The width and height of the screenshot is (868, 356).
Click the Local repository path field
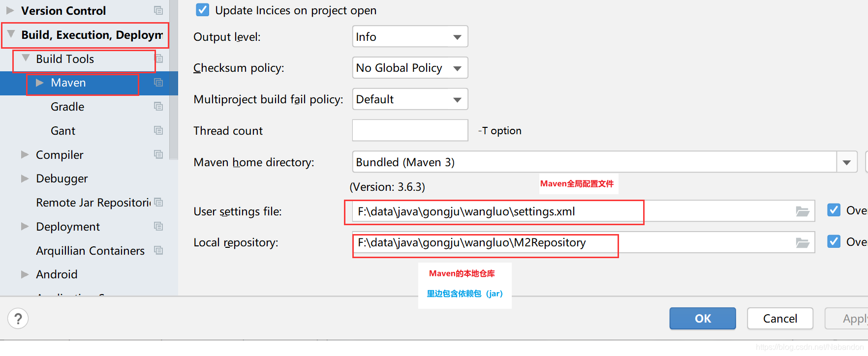click(584, 242)
